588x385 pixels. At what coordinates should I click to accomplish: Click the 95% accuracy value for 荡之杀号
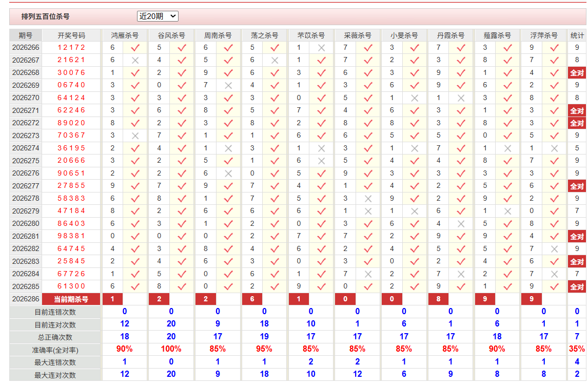[264, 349]
